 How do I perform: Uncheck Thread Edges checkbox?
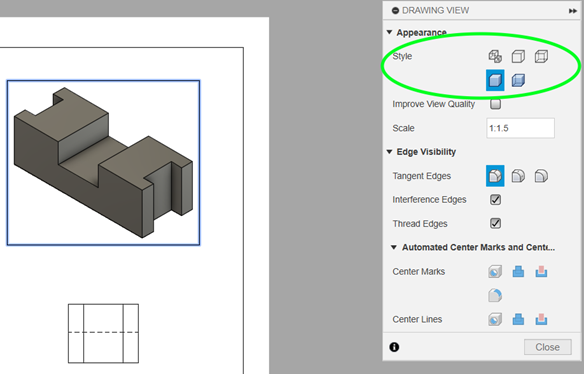(x=495, y=224)
